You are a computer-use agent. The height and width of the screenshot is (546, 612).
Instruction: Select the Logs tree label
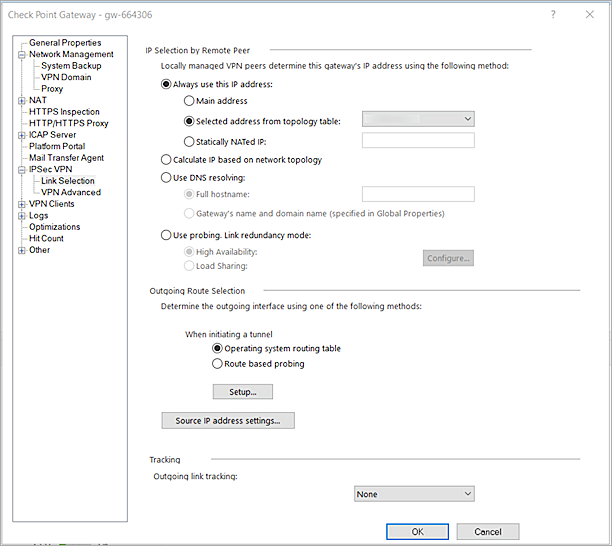pyautogui.click(x=38, y=215)
